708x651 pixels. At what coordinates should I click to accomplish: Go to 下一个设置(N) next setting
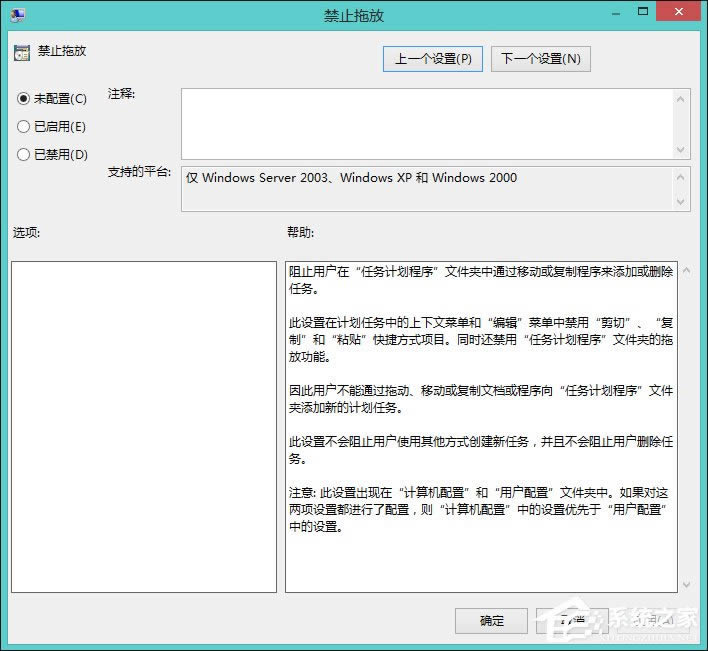540,59
